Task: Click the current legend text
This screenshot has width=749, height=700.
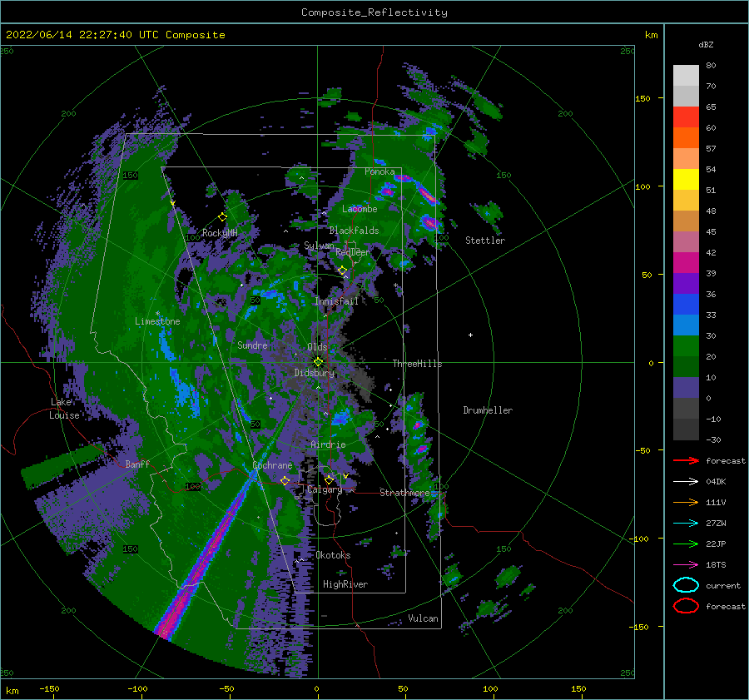Action: [x=723, y=585]
